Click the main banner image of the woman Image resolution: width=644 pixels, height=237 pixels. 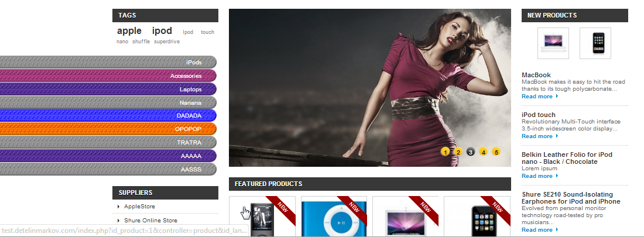click(x=369, y=88)
